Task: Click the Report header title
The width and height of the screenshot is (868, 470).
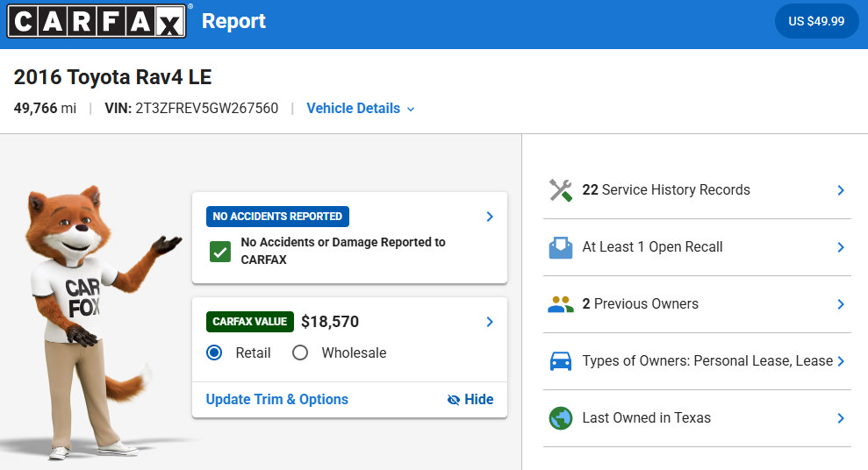Action: click(x=233, y=21)
